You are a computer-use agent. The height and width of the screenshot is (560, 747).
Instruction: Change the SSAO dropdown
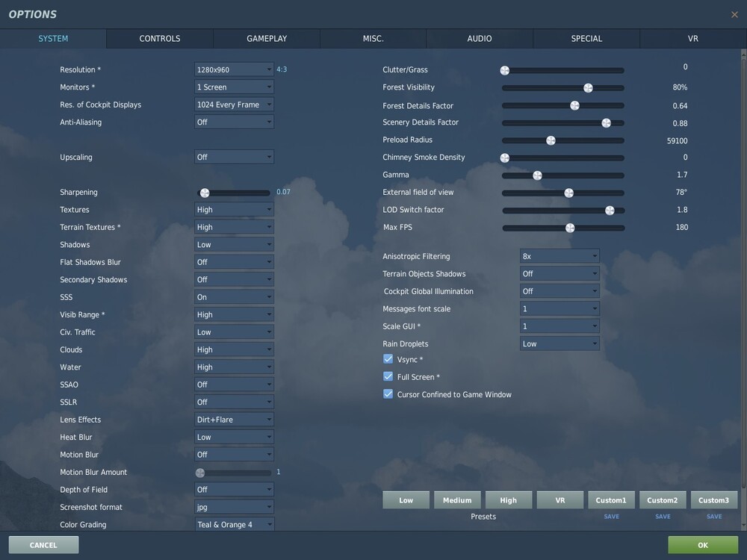[234, 385]
